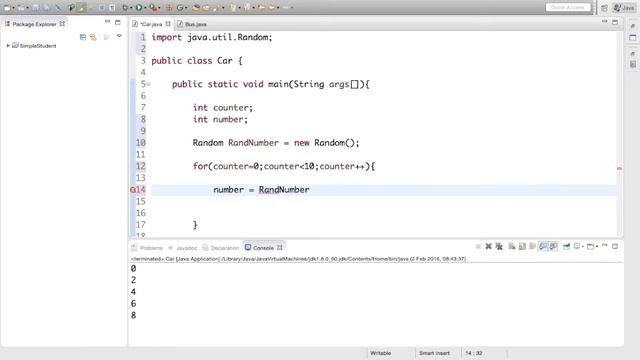Select the SimpleStudent project

click(38, 46)
